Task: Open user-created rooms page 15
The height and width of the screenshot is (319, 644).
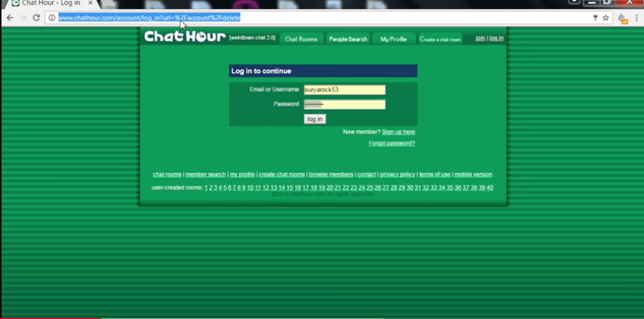Action: 290,188
